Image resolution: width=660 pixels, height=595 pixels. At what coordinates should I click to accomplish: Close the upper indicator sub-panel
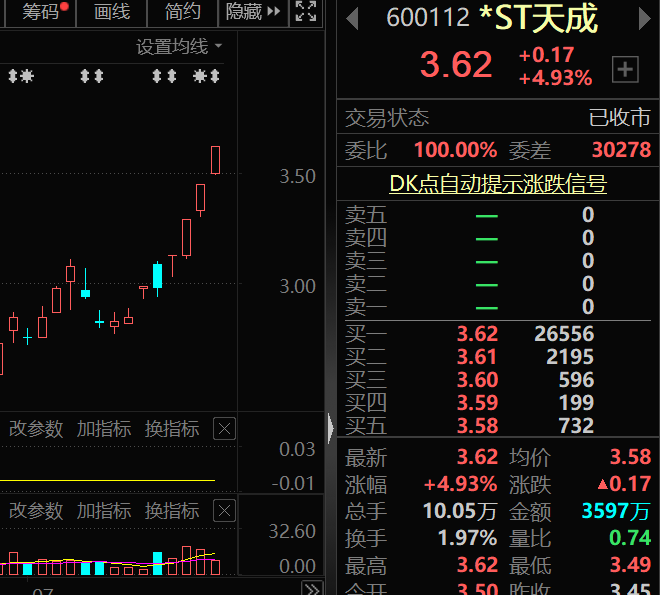(225, 429)
